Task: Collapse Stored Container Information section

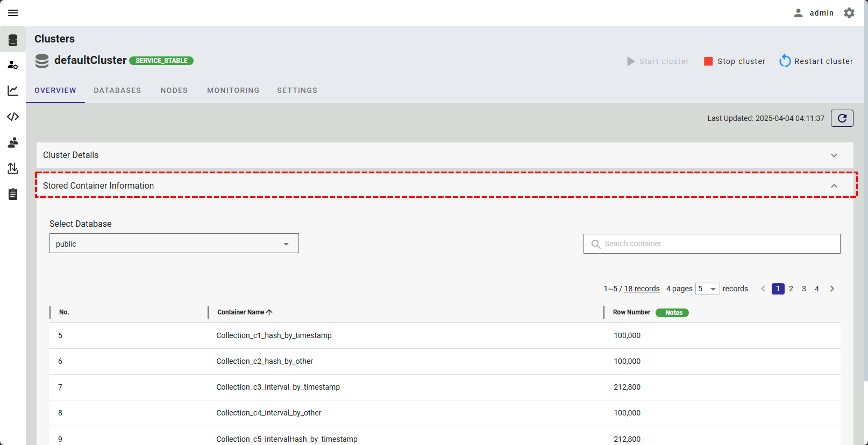Action: (834, 186)
